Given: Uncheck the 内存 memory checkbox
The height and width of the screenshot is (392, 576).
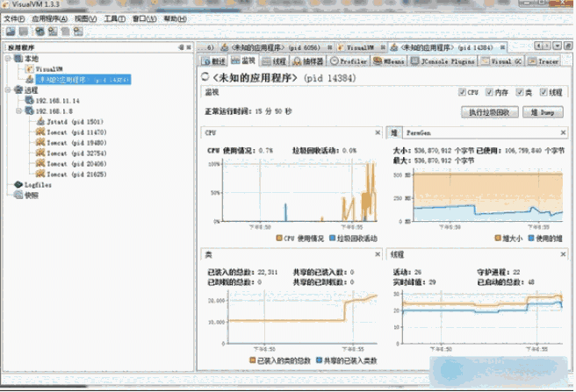Looking at the screenshot, I should (x=489, y=92).
